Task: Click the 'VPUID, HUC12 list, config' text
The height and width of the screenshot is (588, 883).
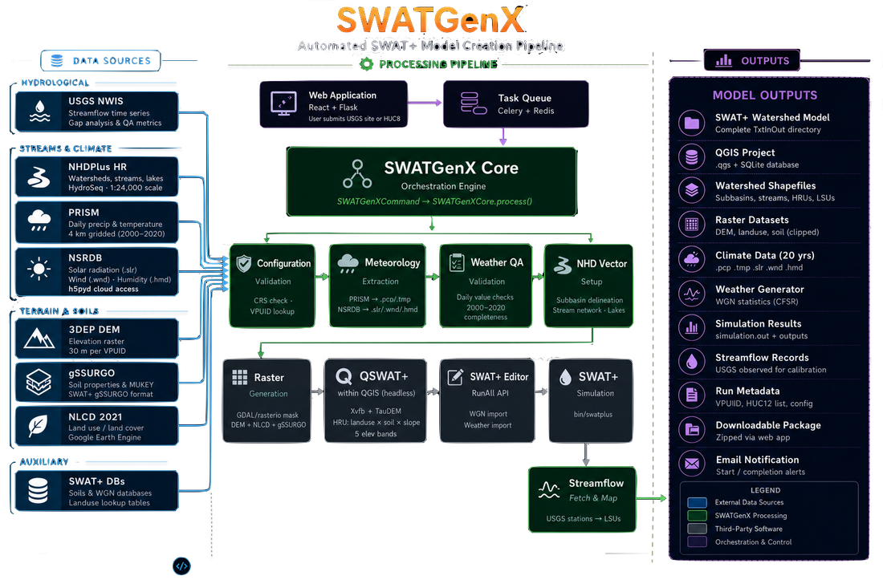Action: 763,403
